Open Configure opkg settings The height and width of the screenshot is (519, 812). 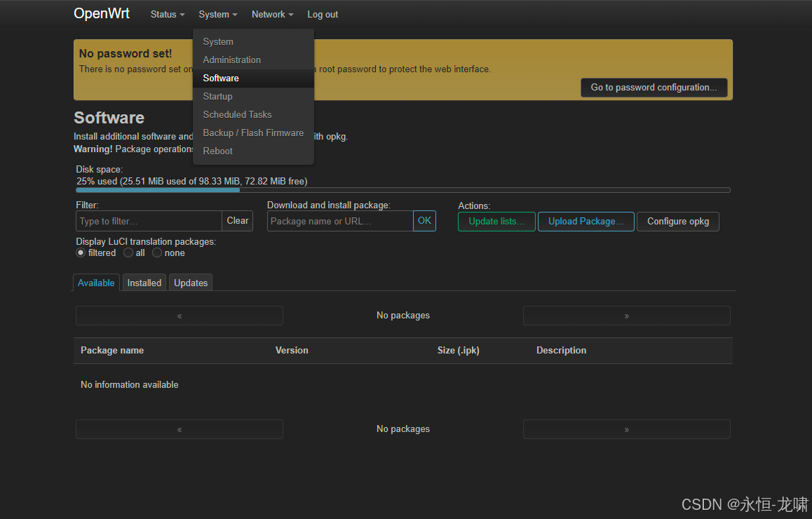coord(678,222)
